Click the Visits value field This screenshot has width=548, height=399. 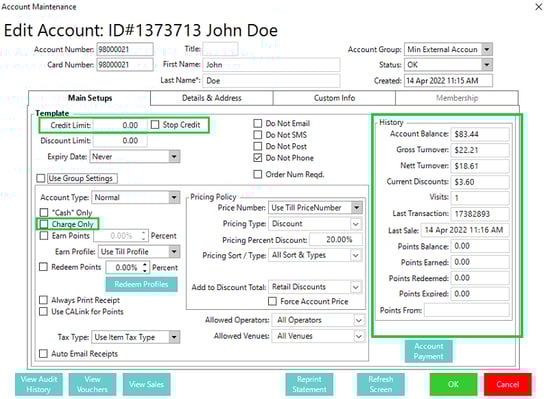click(x=480, y=198)
